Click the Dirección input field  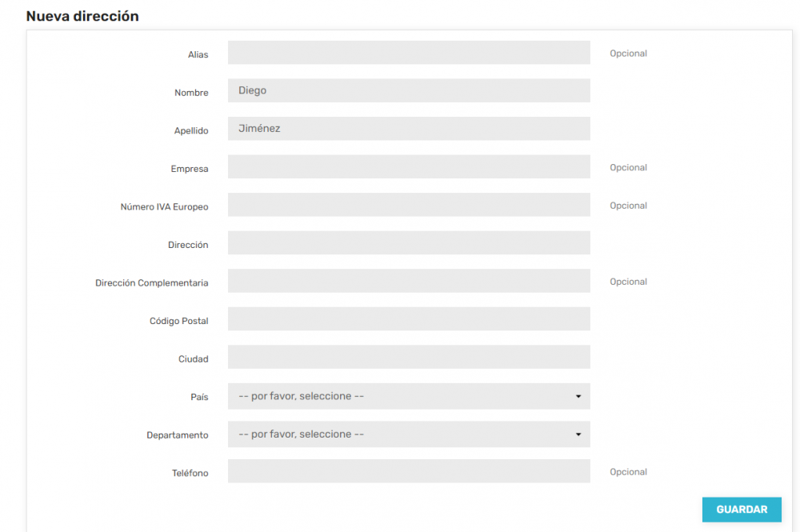coord(408,242)
